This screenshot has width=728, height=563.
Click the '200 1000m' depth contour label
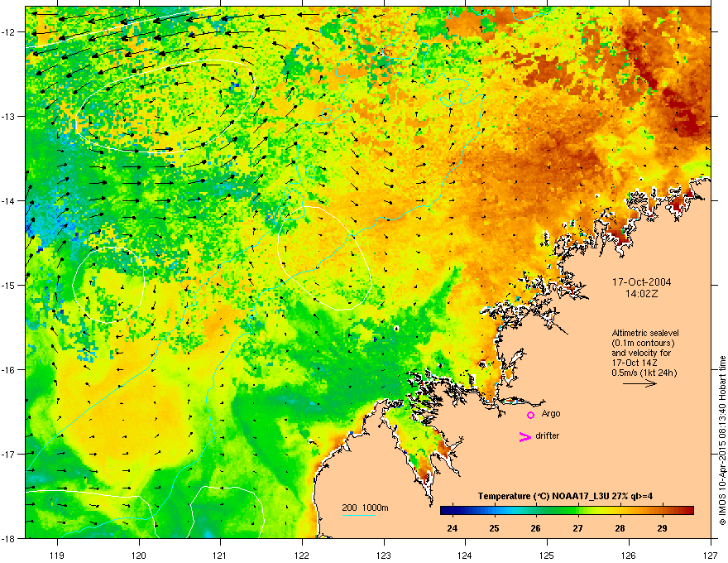point(365,508)
